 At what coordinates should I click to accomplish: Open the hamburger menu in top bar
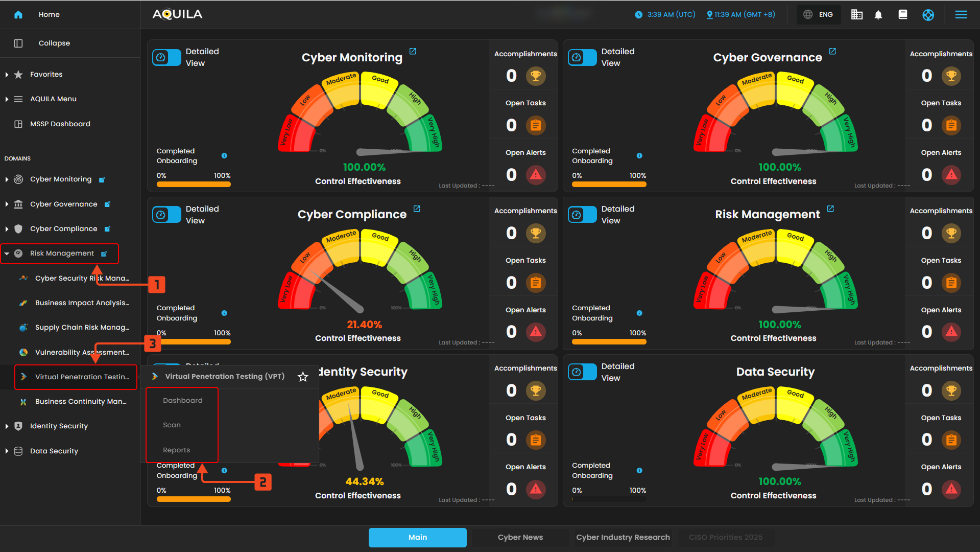point(961,15)
